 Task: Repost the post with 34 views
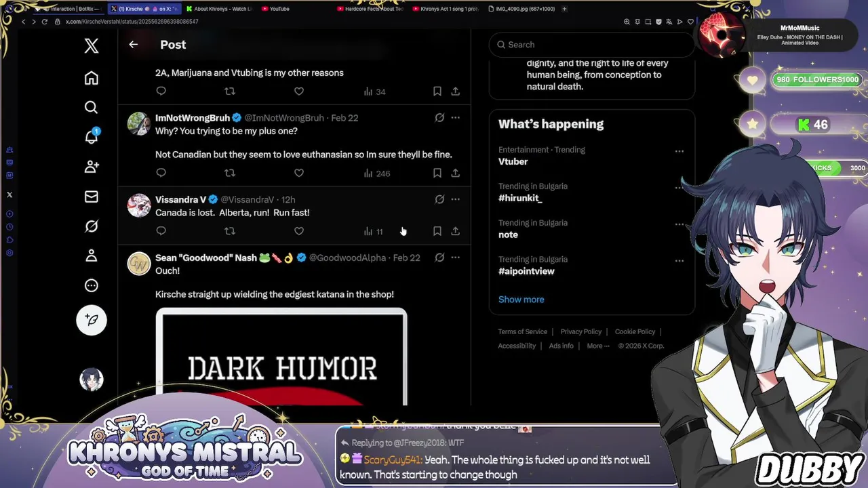pyautogui.click(x=230, y=91)
